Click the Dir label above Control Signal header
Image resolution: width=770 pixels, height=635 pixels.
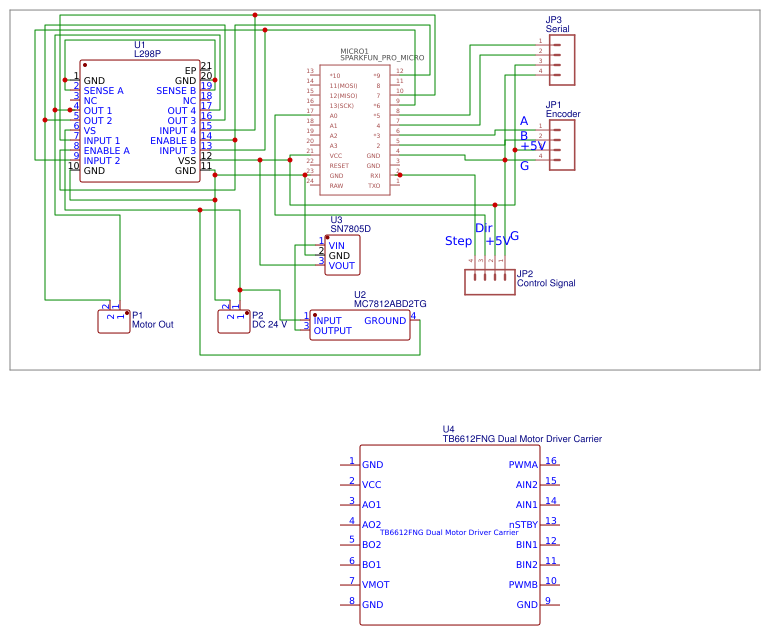[x=483, y=228]
